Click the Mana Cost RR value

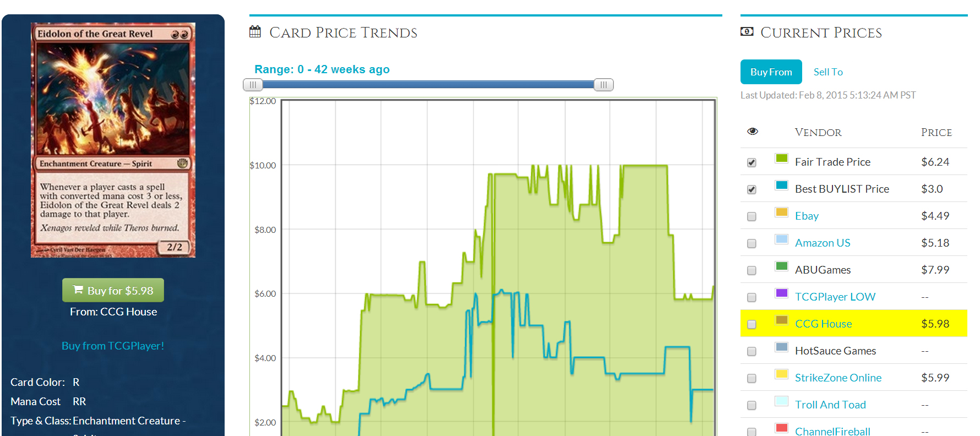pyautogui.click(x=79, y=401)
